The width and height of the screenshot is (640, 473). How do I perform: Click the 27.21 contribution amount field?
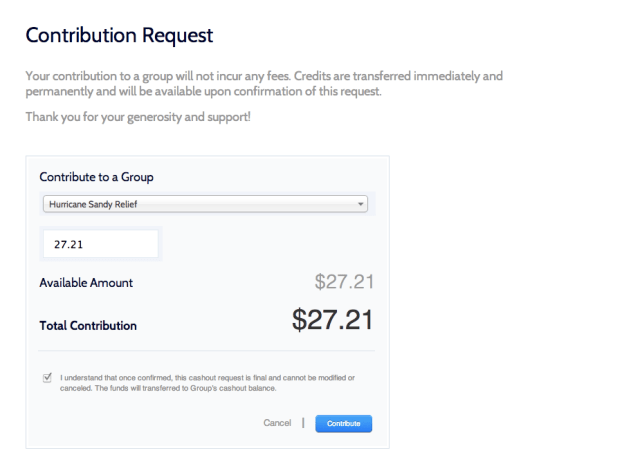click(x=100, y=243)
